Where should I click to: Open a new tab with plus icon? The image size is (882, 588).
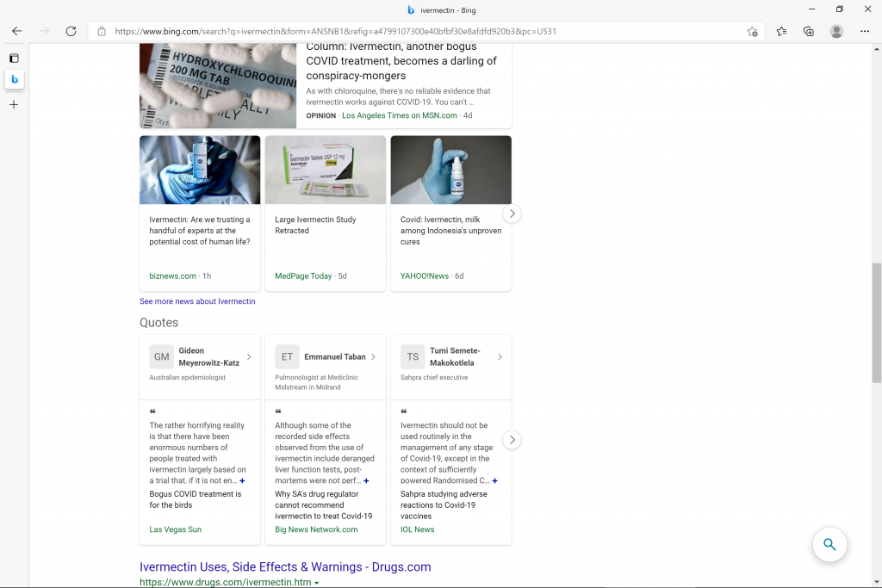14,104
